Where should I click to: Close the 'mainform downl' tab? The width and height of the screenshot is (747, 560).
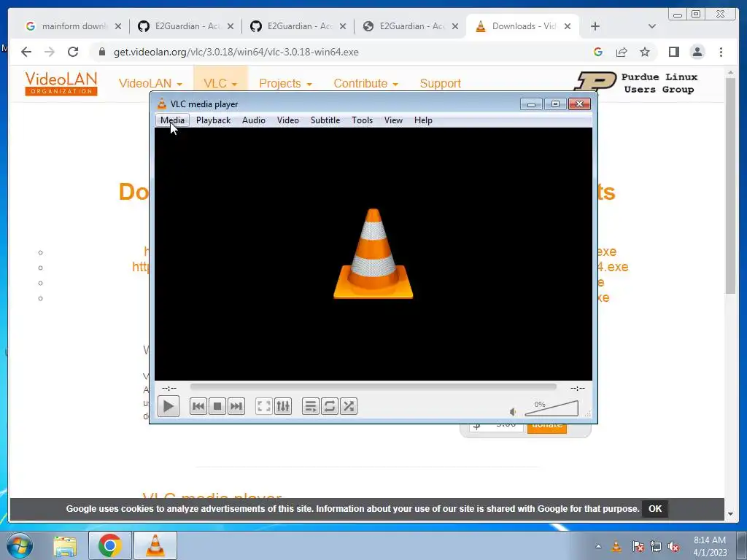point(118,26)
